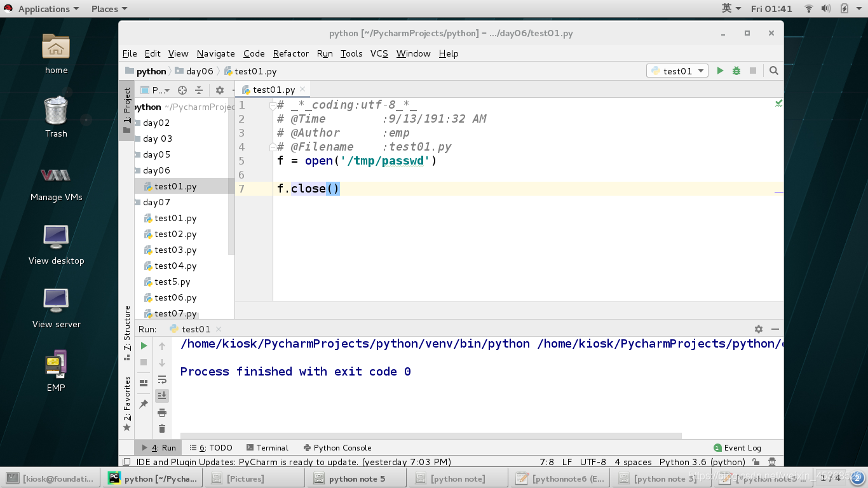Start debugging with the bug icon
868x488 pixels.
coord(736,71)
